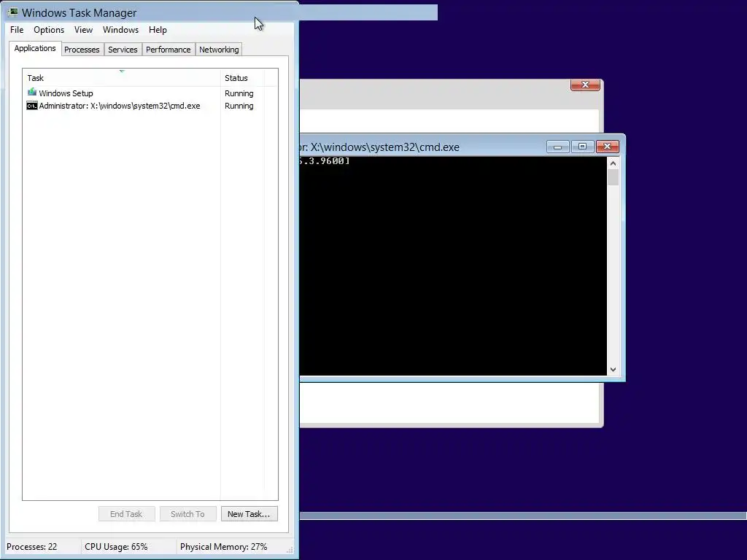
Task: Click the cmd window scroll up arrow
Action: tap(613, 163)
